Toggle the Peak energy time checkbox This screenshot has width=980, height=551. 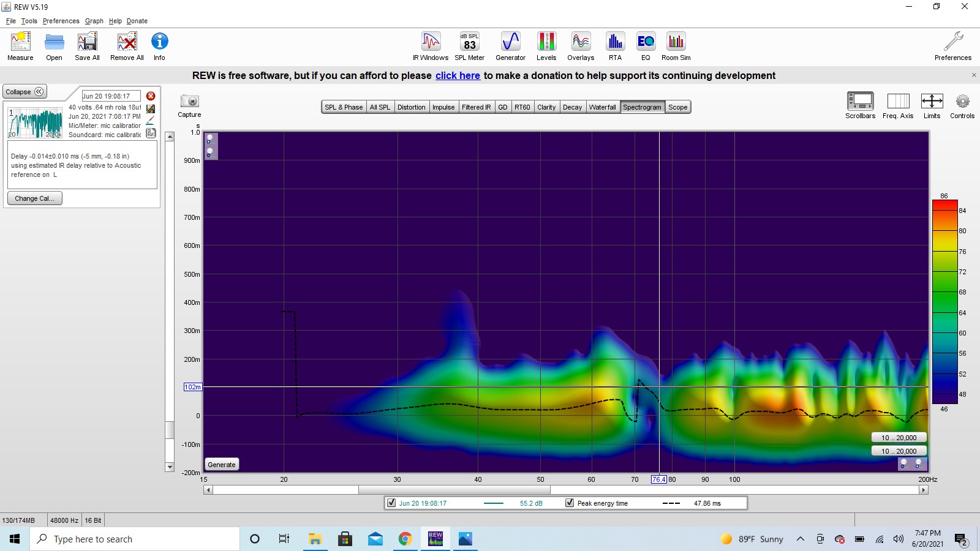tap(570, 503)
